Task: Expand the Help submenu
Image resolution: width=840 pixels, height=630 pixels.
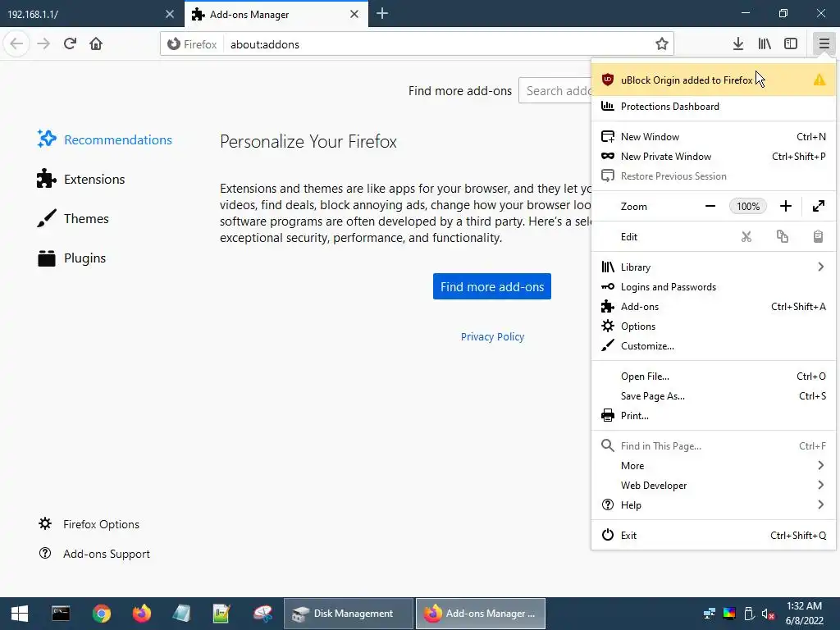Action: click(x=714, y=505)
